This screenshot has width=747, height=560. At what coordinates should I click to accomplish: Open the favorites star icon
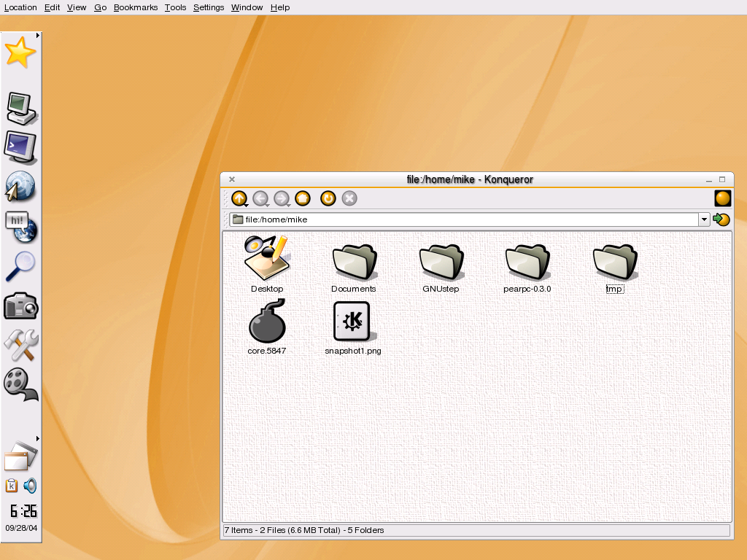coord(20,52)
